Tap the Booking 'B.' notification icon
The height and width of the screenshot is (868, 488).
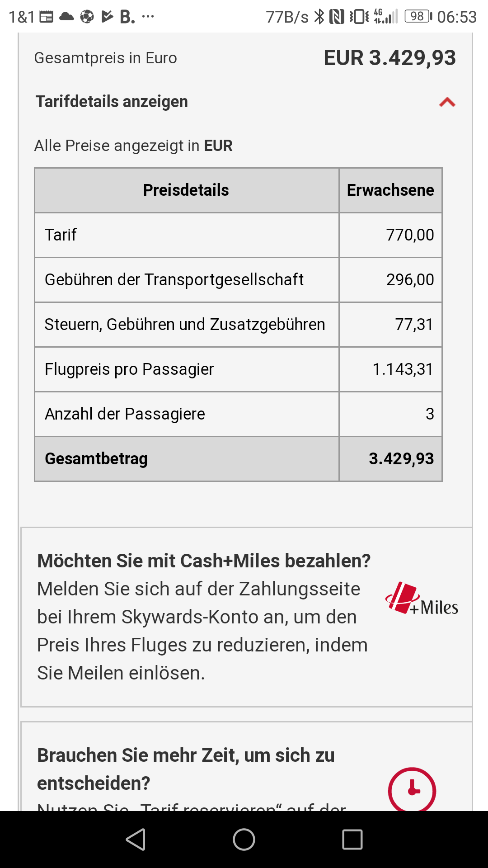(127, 17)
